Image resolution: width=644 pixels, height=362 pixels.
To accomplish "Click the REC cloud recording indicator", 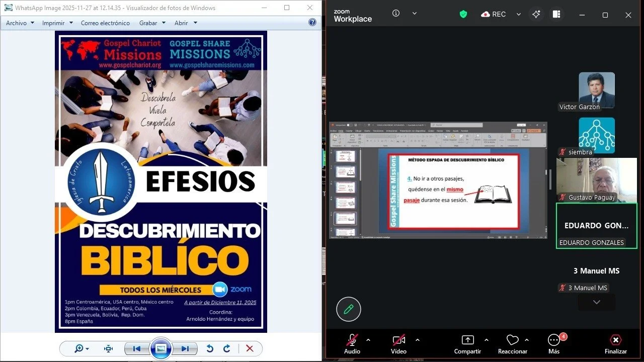I will click(x=494, y=14).
